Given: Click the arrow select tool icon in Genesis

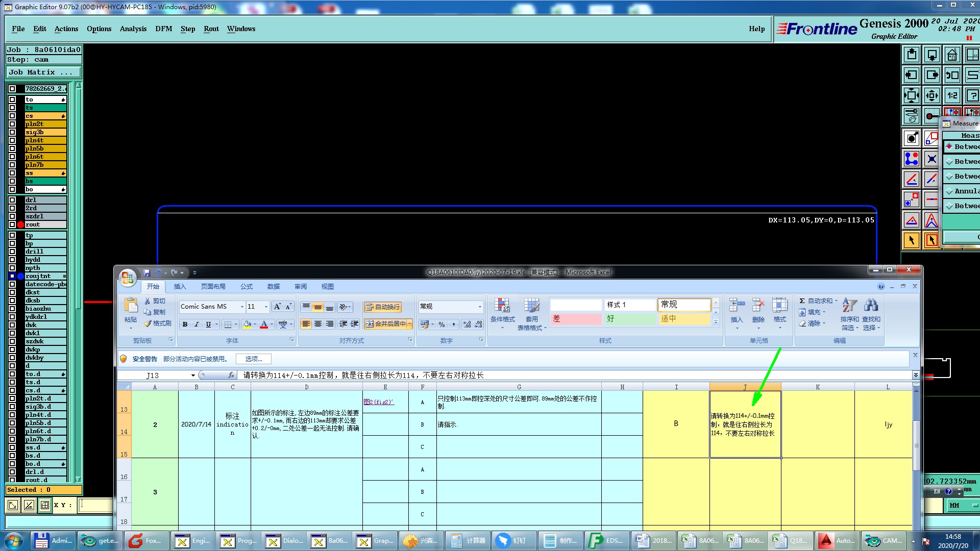Looking at the screenshot, I should [x=912, y=240].
